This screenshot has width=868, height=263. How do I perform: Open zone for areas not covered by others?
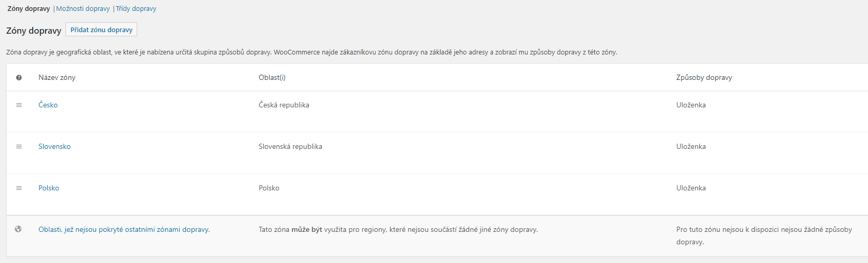click(x=124, y=229)
